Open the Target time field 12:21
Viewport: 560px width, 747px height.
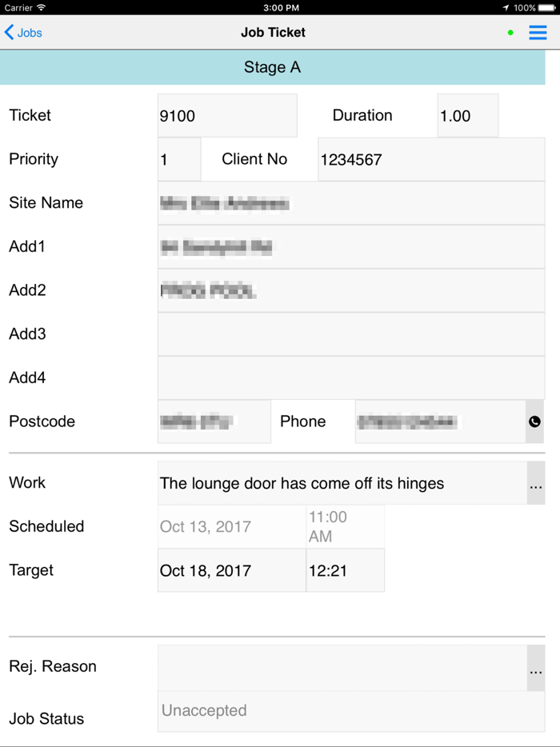345,571
